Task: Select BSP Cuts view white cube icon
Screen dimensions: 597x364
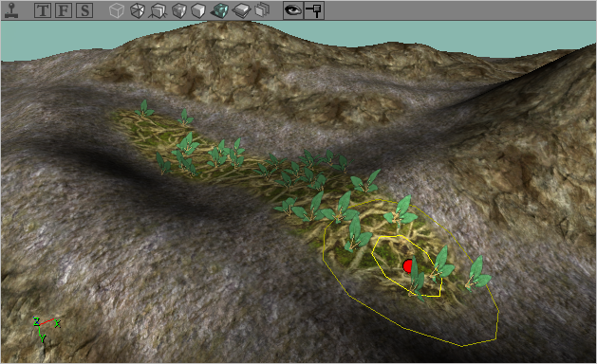Action: pyautogui.click(x=198, y=10)
